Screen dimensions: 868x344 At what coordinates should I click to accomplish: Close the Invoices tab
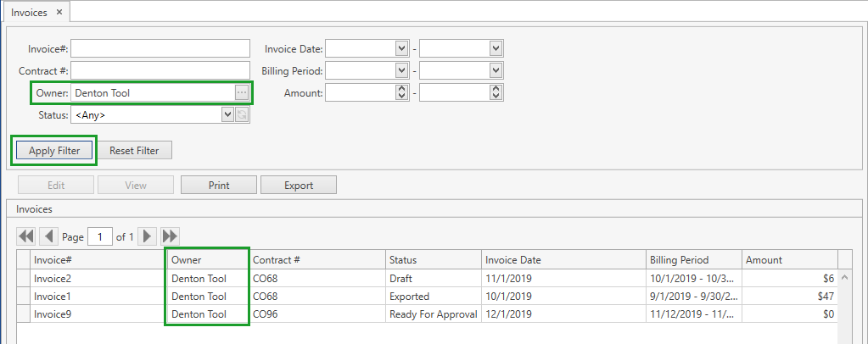tap(59, 12)
